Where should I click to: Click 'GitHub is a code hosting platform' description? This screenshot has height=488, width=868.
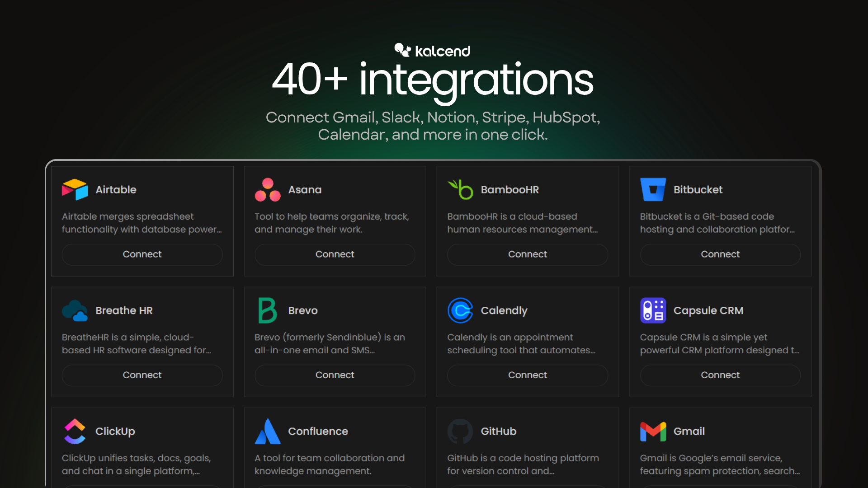523,464
